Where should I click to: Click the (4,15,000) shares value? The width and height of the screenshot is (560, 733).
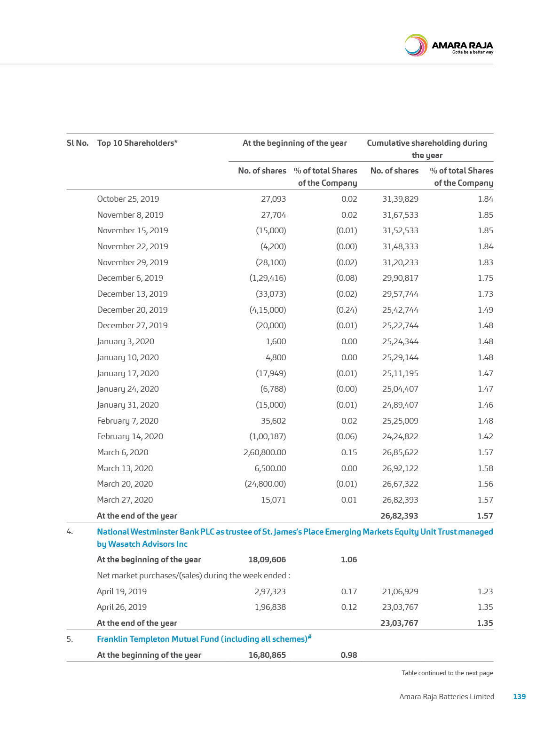[267, 310]
